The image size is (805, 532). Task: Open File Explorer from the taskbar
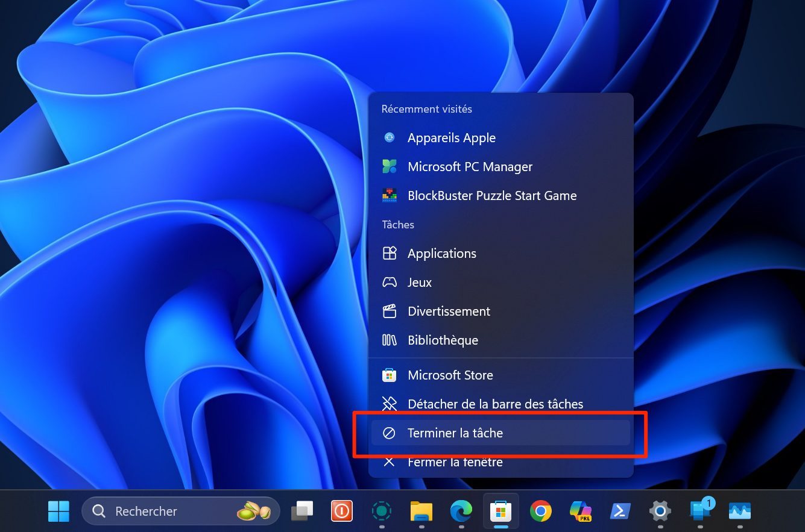click(x=421, y=511)
